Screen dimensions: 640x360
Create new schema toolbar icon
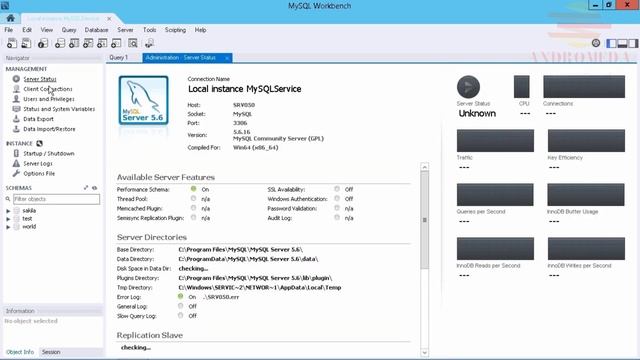pos(60,43)
